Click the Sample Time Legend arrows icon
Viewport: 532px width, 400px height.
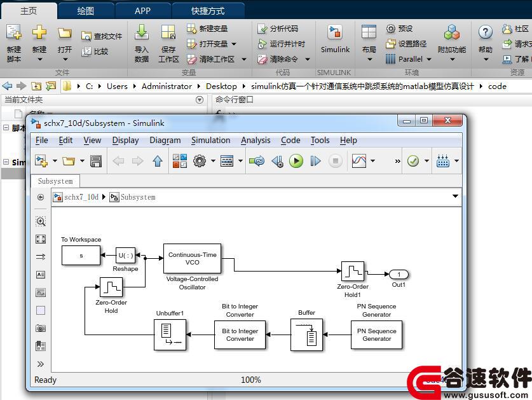coord(41,257)
